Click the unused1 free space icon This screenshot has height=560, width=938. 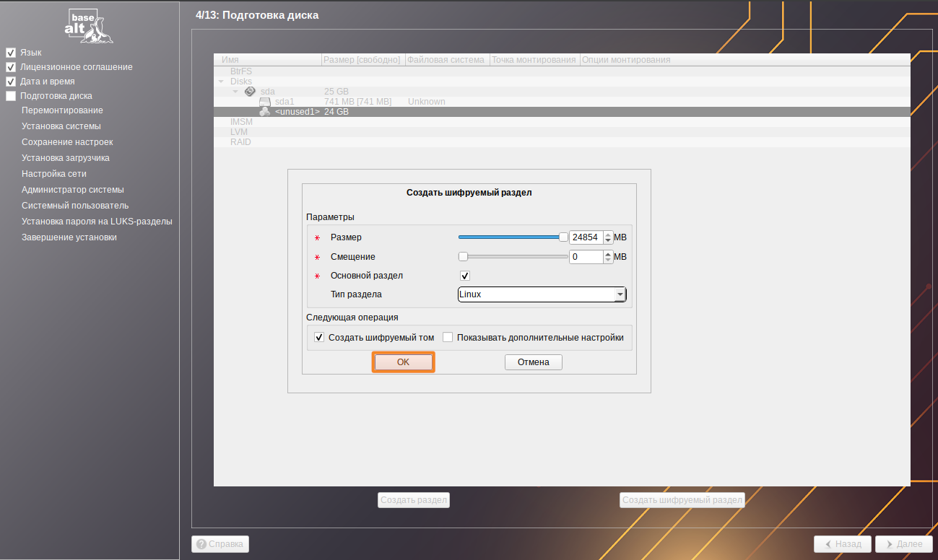265,112
